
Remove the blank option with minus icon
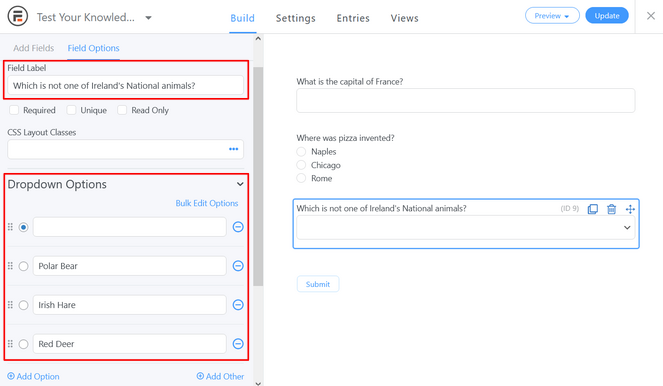coord(238,227)
